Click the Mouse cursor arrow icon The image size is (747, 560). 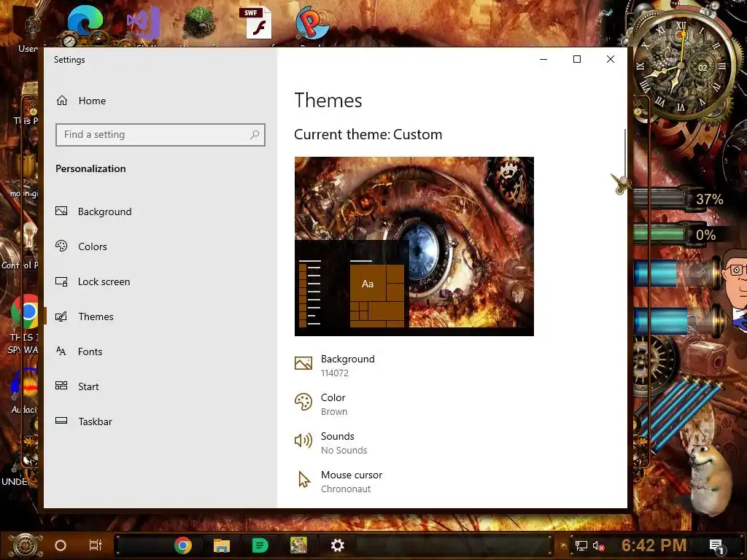pos(304,480)
